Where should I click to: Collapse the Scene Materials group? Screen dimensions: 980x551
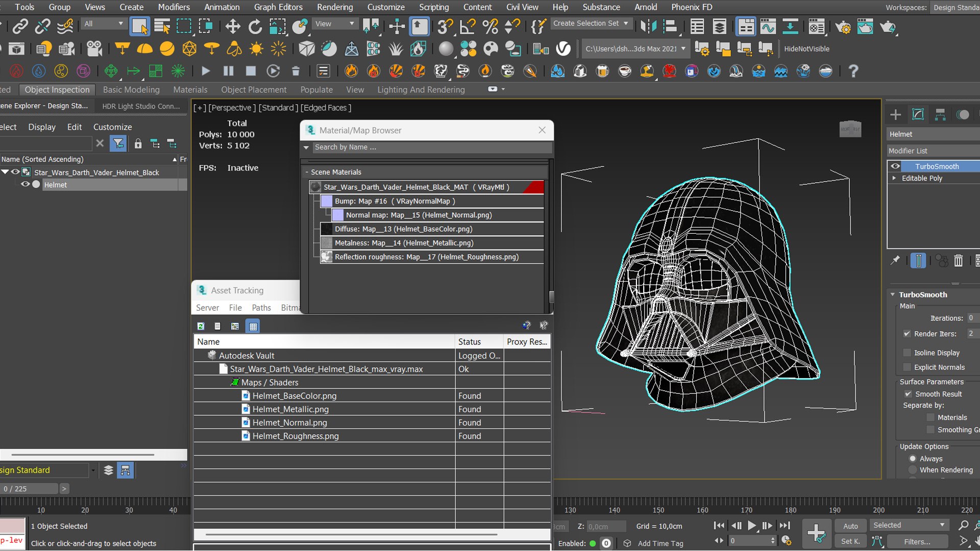[307, 172]
